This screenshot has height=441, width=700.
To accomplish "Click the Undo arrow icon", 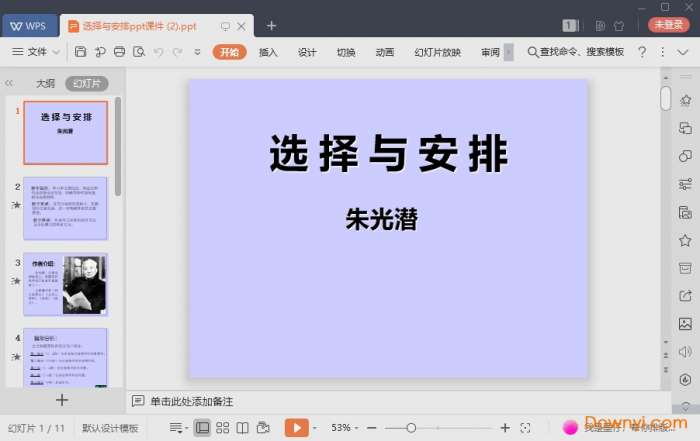I will pyautogui.click(x=158, y=52).
